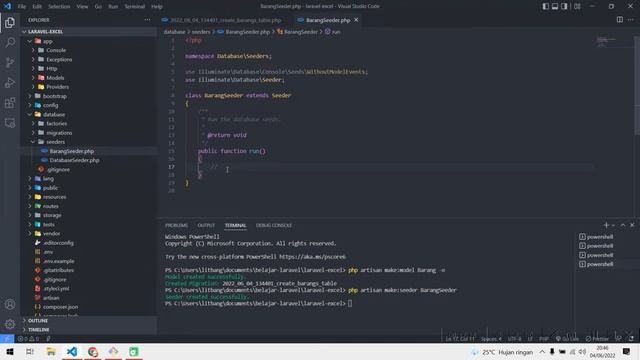Split the editor to the right
640x360 pixels.
620,20
